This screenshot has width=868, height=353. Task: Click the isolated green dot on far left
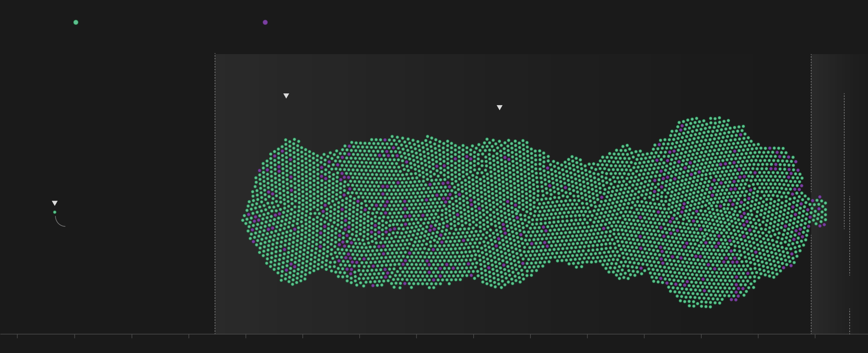click(55, 212)
